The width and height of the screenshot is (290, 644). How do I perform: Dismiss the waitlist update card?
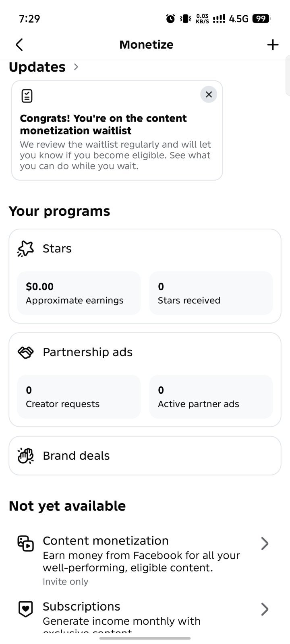coord(209,95)
